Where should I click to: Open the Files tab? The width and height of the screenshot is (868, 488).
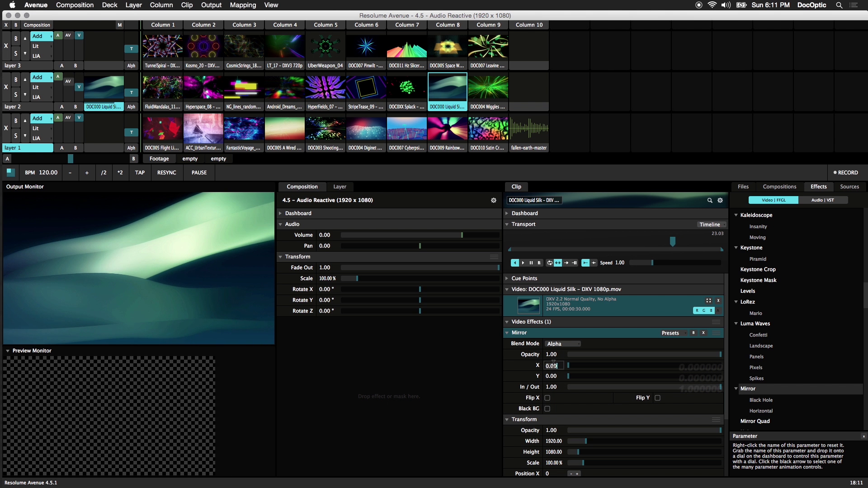click(743, 187)
